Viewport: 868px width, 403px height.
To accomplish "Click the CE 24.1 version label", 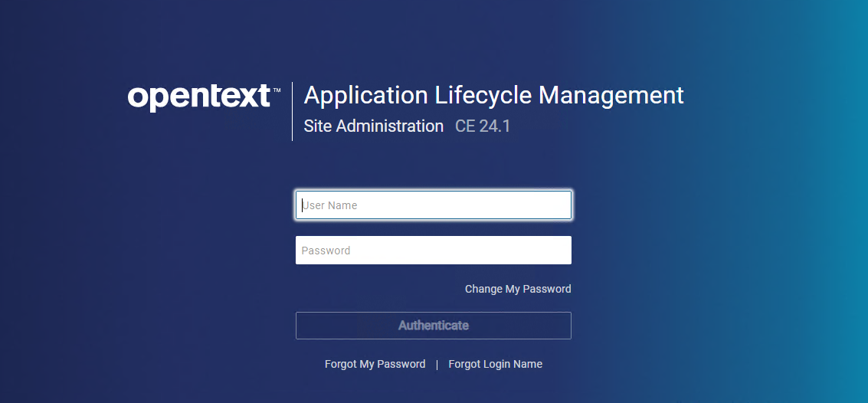I will [483, 126].
